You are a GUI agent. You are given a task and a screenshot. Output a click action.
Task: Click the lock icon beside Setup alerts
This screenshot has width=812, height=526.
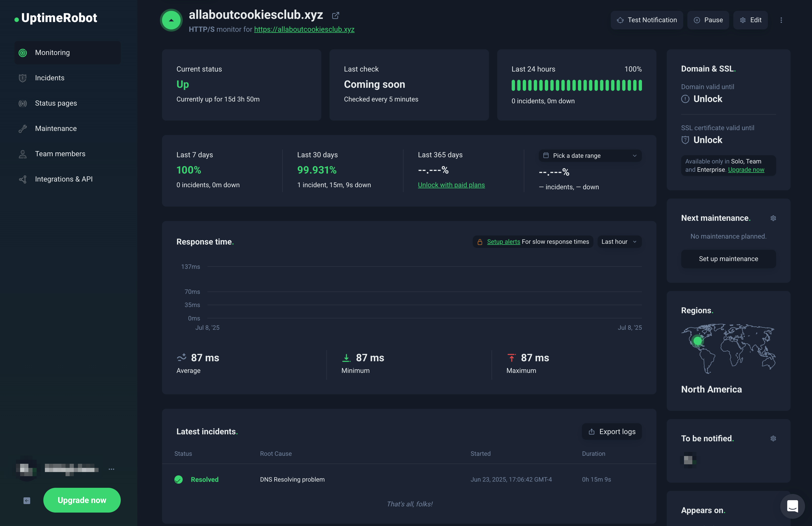pyautogui.click(x=480, y=242)
